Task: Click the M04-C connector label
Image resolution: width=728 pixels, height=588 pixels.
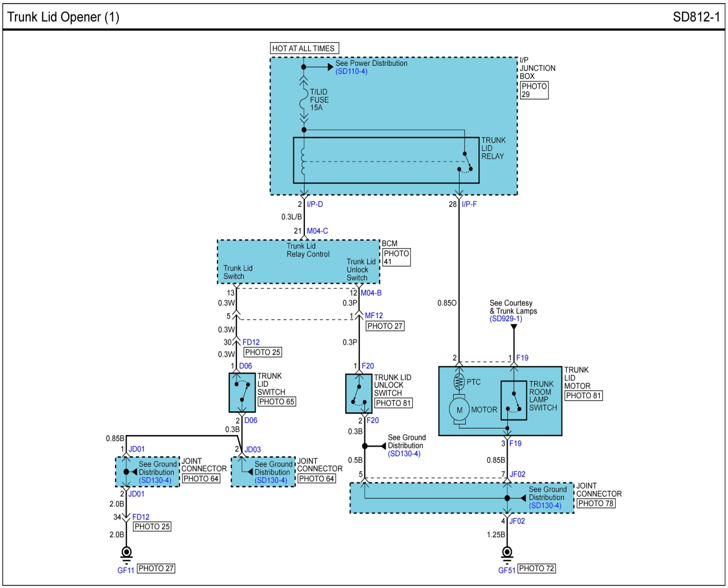Action: (317, 231)
